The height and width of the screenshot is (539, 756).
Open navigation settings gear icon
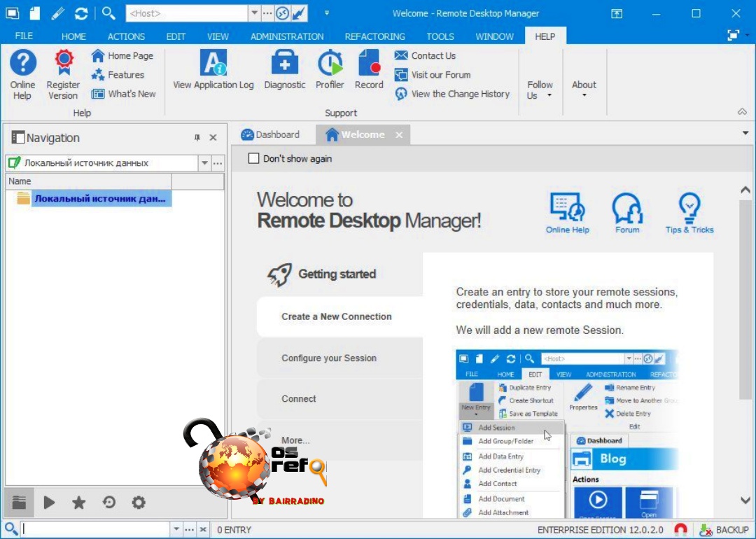[x=139, y=503]
